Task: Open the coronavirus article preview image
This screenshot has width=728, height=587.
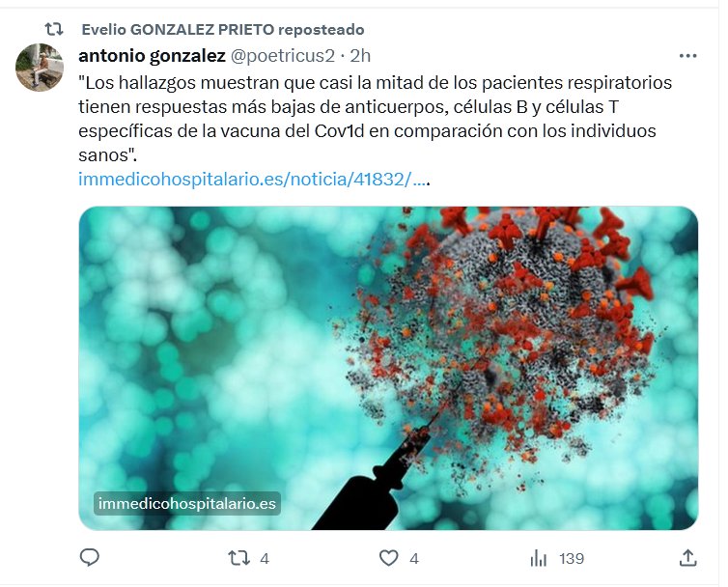Action: pos(388,368)
